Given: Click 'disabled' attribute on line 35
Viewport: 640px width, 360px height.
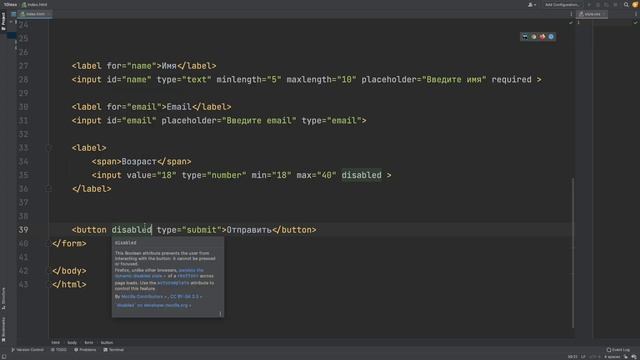Looking at the screenshot, I should click(362, 175).
